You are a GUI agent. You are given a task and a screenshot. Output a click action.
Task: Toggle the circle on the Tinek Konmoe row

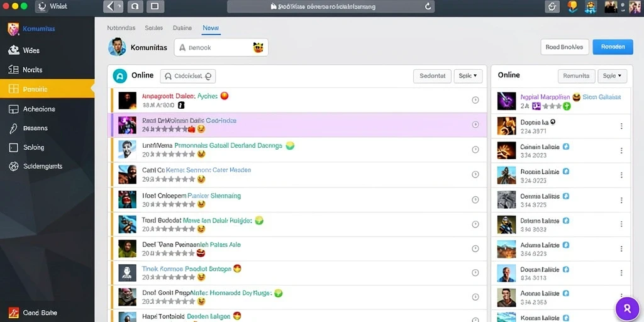click(475, 273)
